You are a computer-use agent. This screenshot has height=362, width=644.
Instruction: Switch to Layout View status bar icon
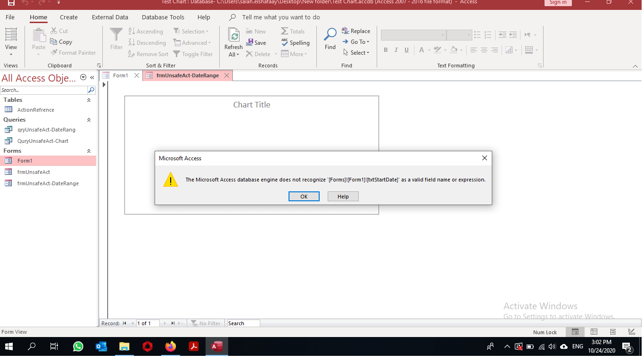pos(612,332)
